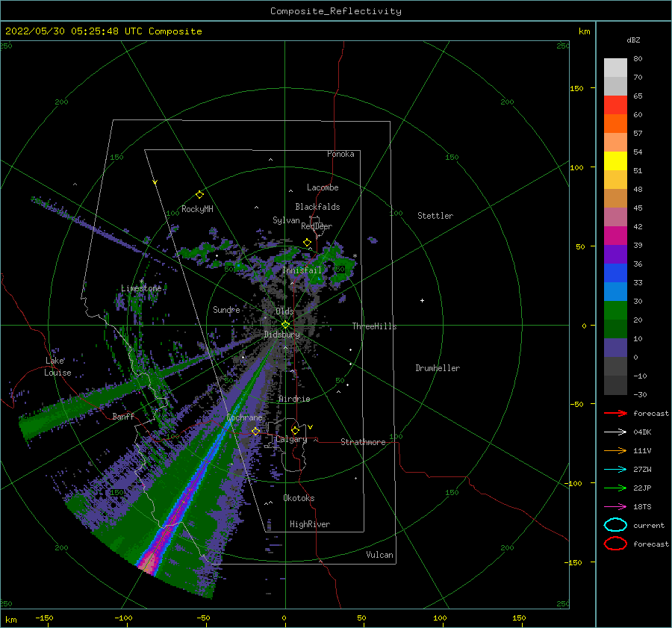Pick the tan 45-48 dBZ swatch
This screenshot has height=628, width=672.
coord(615,199)
